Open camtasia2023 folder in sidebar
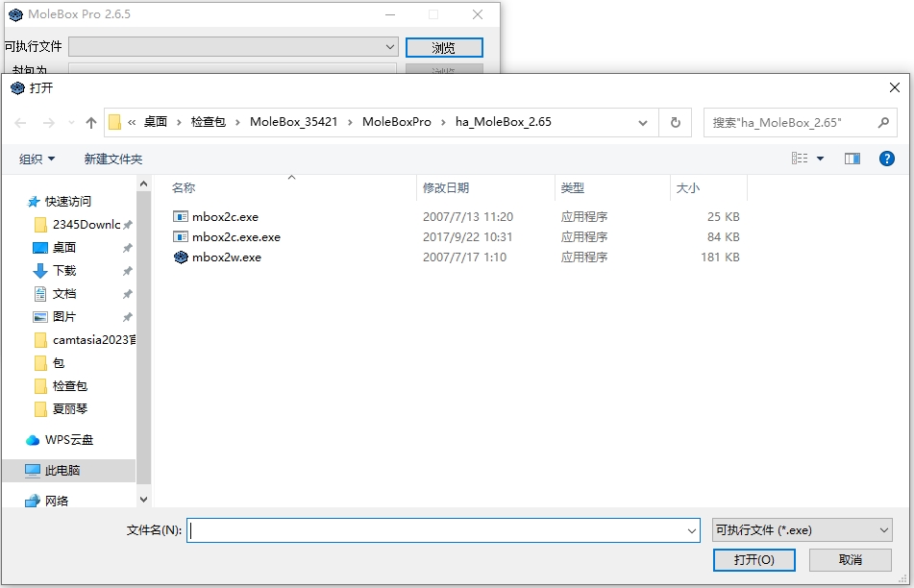914x588 pixels. pos(94,340)
